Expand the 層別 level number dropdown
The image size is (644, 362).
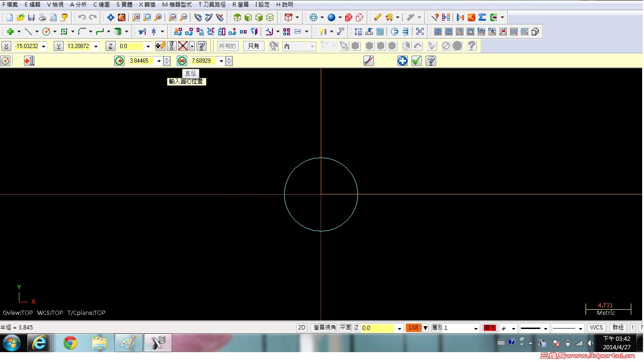[x=475, y=328]
